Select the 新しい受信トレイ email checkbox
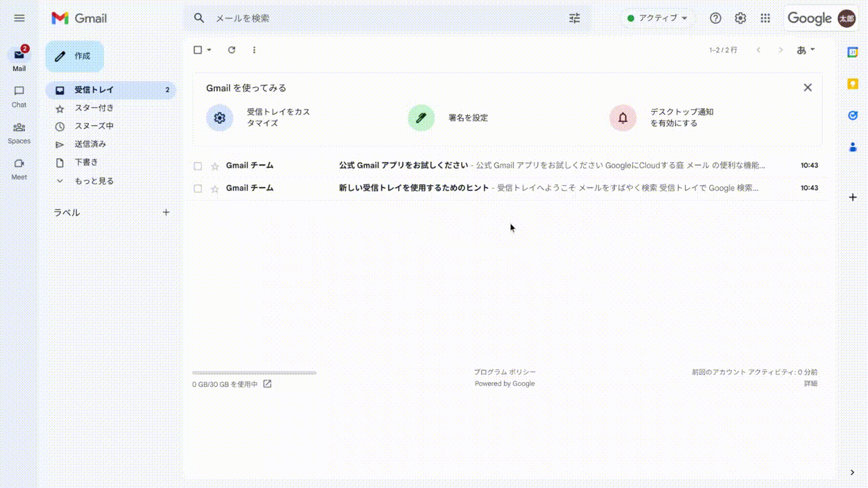The image size is (868, 488). coord(198,188)
